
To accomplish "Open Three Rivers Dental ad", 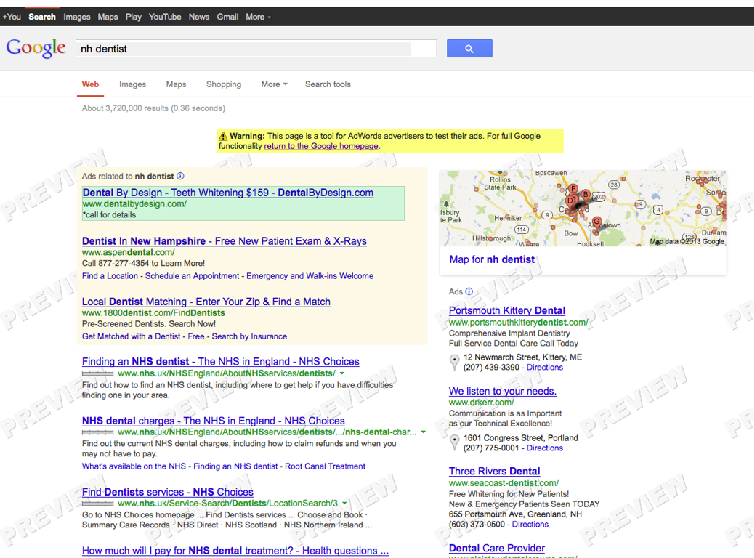I will pyautogui.click(x=494, y=471).
